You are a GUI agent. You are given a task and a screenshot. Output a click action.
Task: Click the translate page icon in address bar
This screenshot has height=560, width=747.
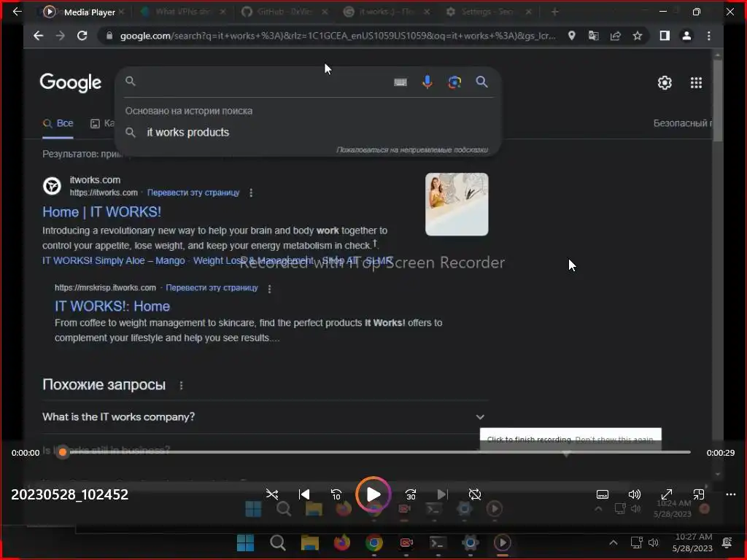(593, 36)
